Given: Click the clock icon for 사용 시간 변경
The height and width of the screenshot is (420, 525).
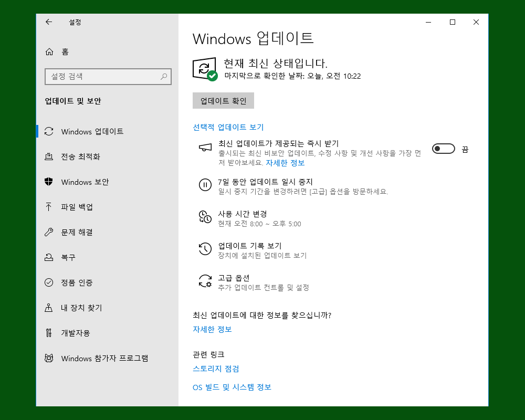Looking at the screenshot, I should point(205,217).
